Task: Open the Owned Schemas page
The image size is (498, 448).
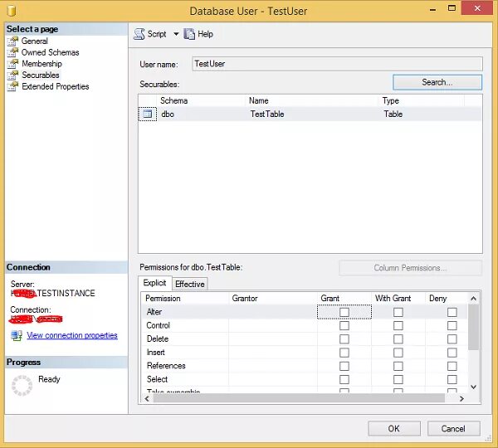Action: point(50,52)
